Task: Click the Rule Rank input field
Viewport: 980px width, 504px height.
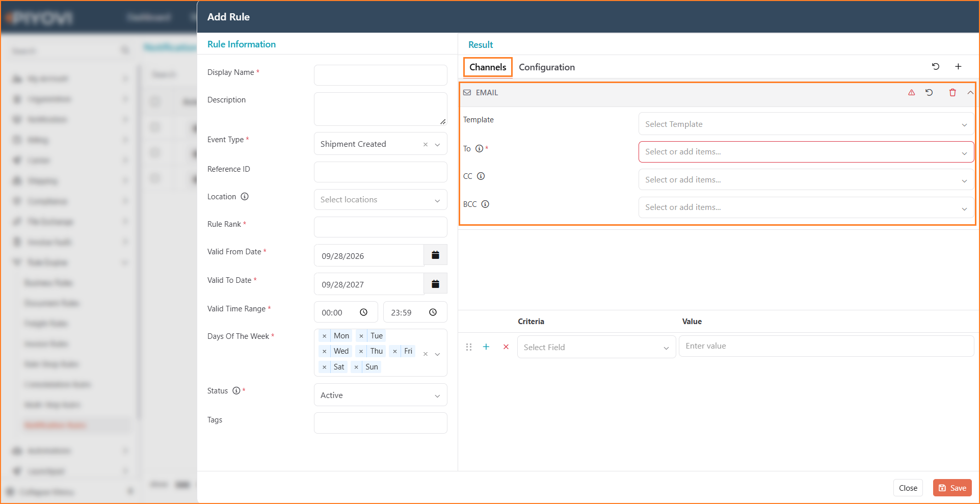Action: [x=381, y=227]
